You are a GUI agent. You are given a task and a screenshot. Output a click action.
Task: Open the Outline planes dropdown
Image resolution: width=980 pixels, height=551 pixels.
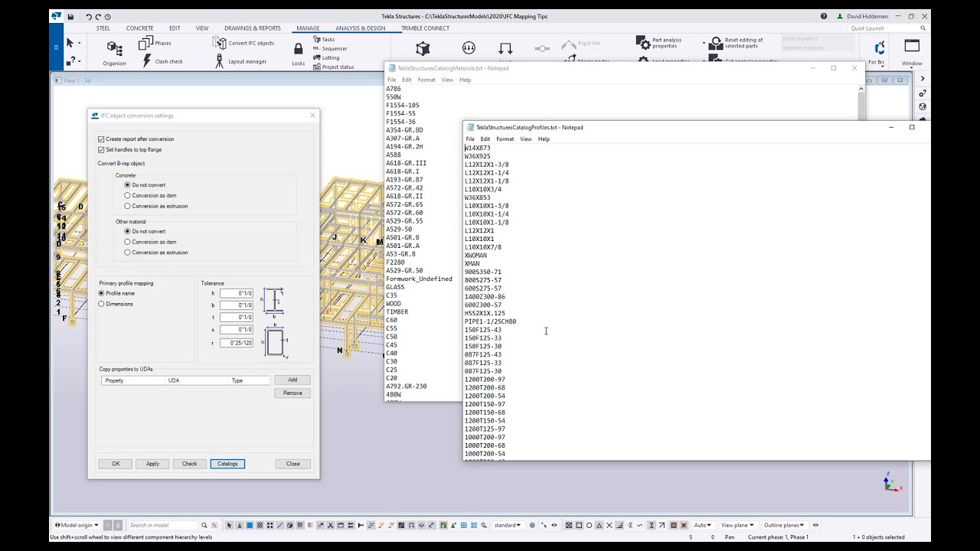click(785, 525)
